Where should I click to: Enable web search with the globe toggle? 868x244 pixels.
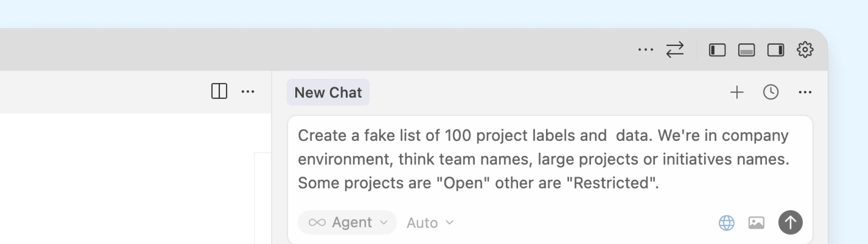click(726, 222)
